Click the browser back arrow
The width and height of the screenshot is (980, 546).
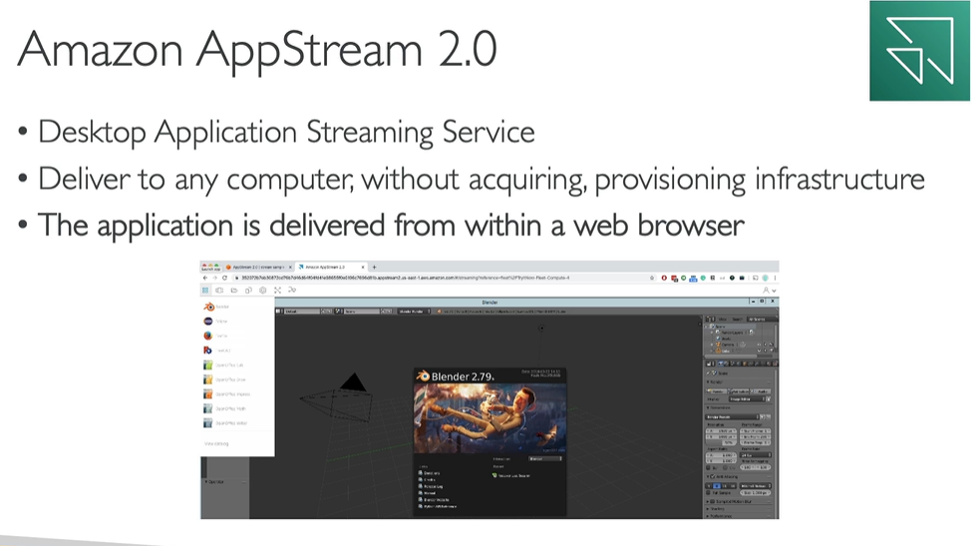205,277
